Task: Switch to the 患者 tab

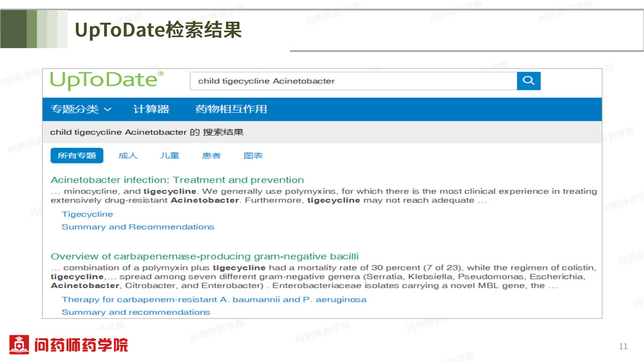Action: (x=211, y=156)
